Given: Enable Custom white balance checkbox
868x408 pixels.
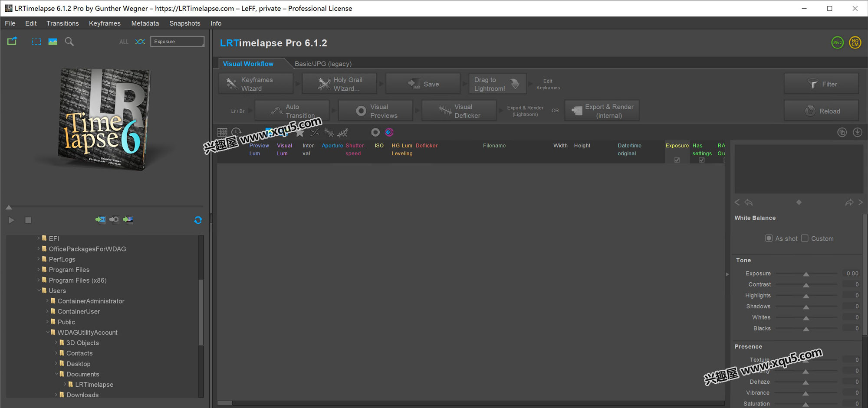Looking at the screenshot, I should tap(805, 238).
